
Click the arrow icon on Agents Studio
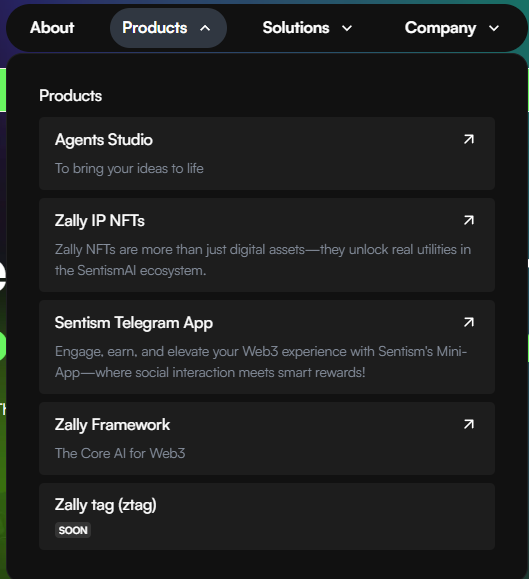468,140
